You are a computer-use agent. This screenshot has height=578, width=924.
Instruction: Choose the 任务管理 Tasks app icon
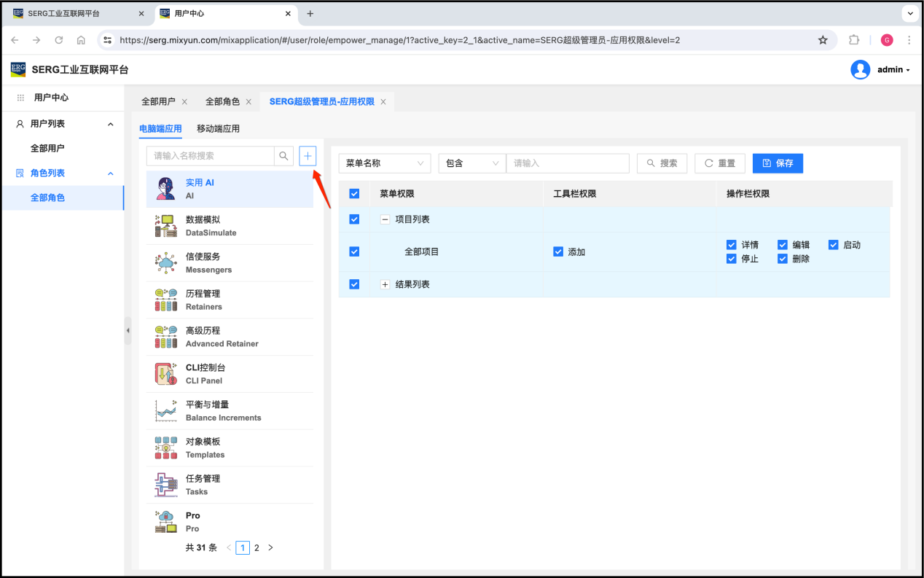(165, 485)
